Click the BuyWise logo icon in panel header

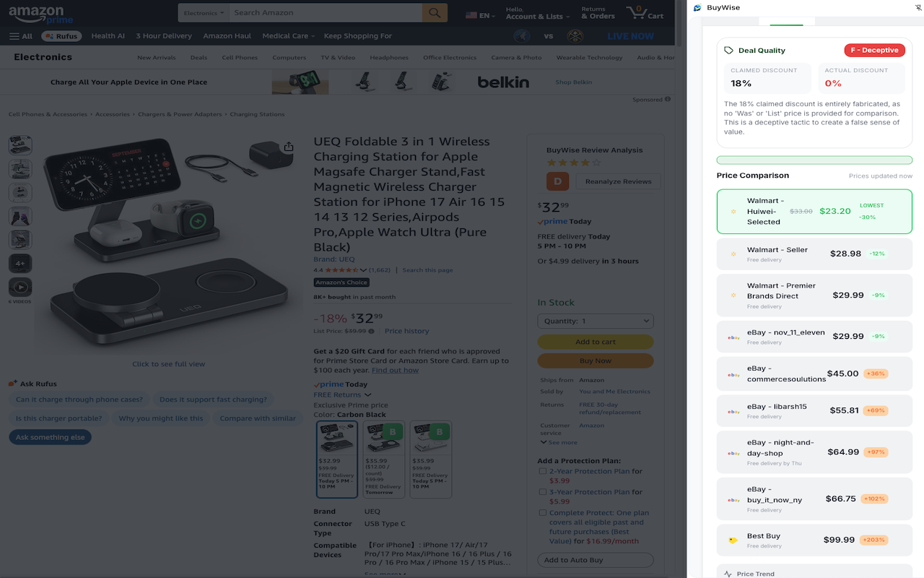click(697, 8)
